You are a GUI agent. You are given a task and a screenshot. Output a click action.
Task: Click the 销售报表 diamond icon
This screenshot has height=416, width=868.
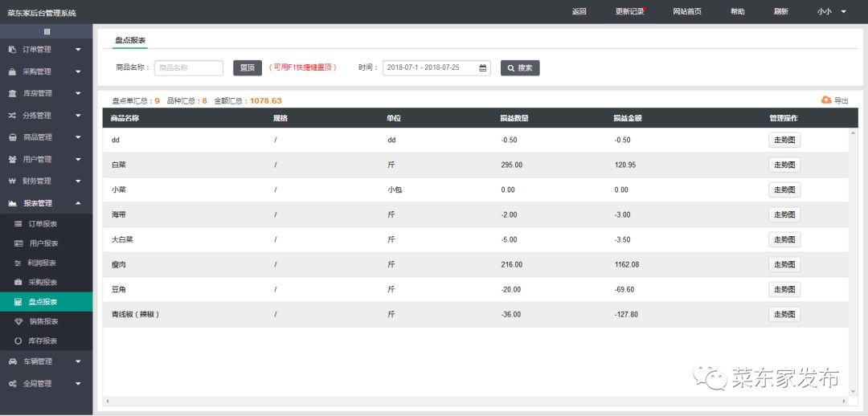(18, 321)
